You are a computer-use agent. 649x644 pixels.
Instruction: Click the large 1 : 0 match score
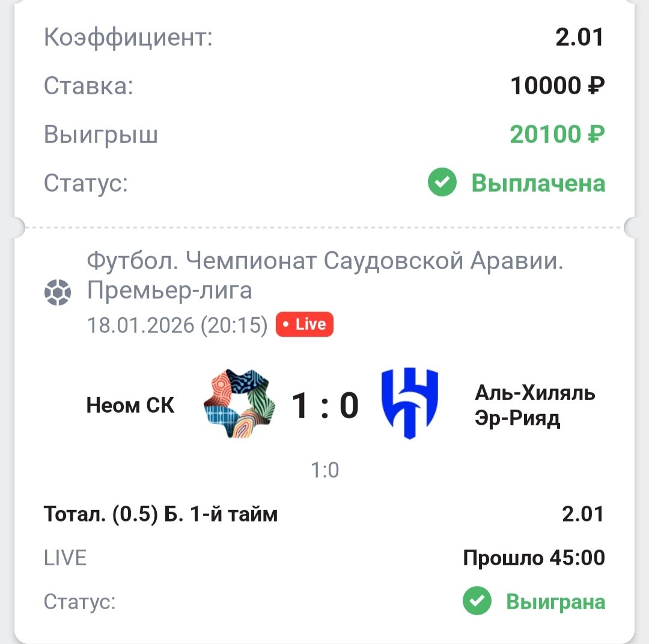click(325, 406)
